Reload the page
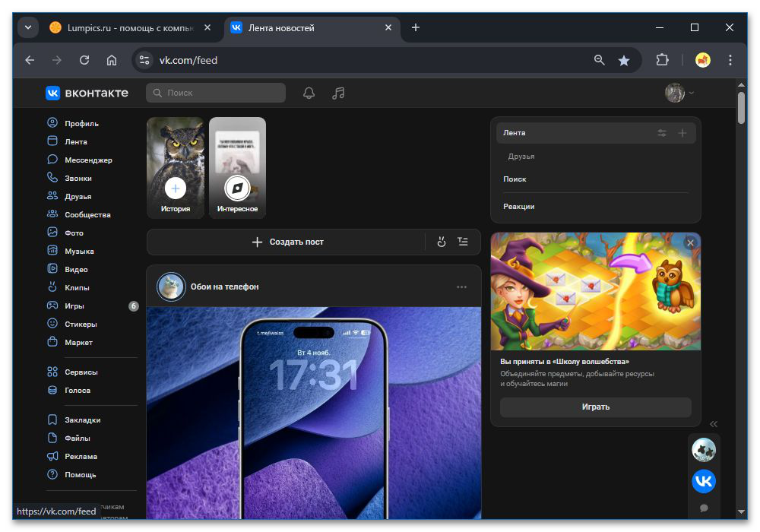Viewport: 760px width, 532px height. point(84,60)
